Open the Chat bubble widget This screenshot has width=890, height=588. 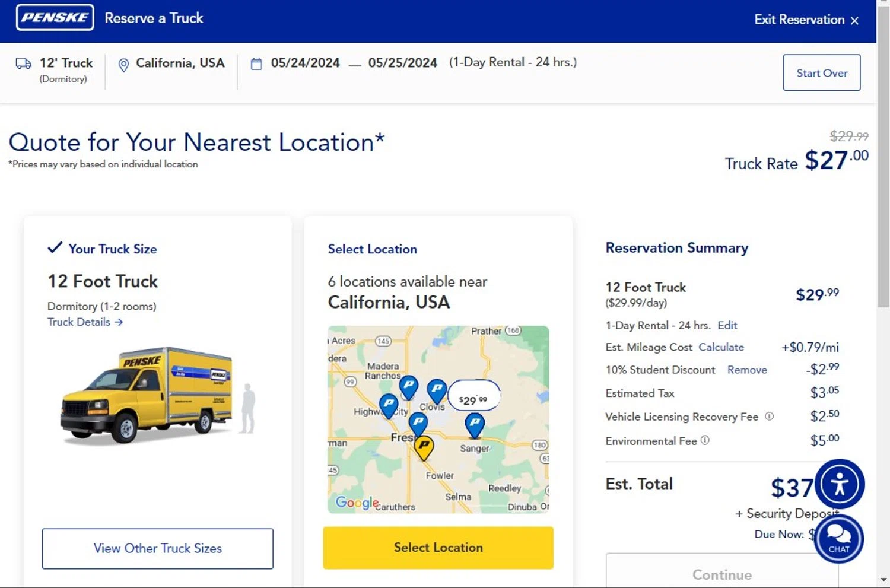tap(839, 539)
